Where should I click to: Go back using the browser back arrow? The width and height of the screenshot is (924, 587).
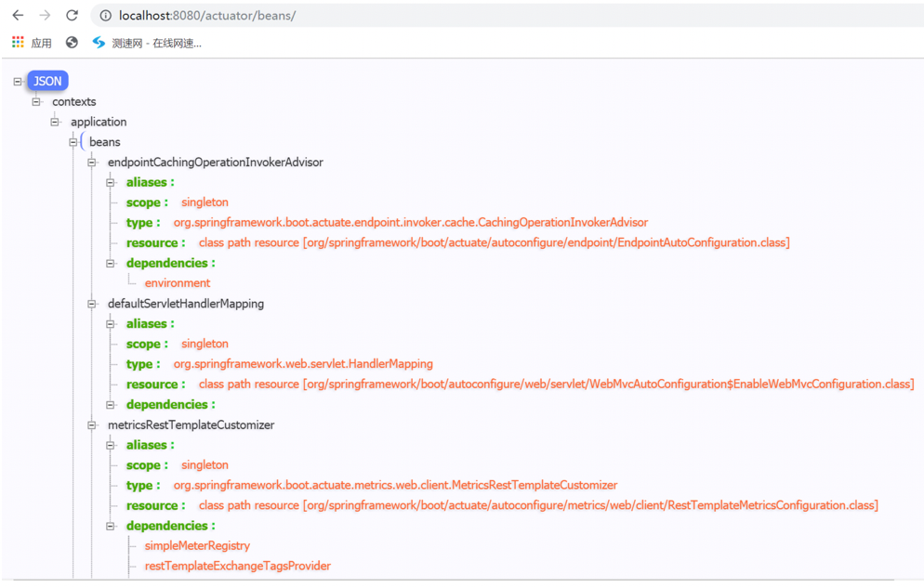pos(19,15)
